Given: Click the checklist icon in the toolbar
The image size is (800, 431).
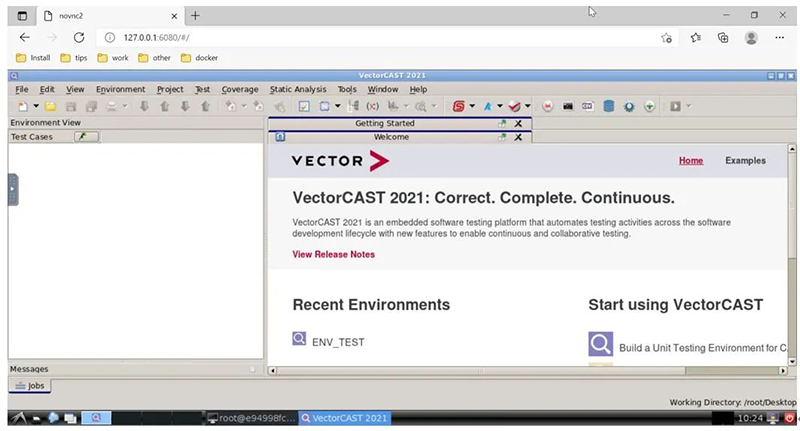Looking at the screenshot, I should point(304,107).
